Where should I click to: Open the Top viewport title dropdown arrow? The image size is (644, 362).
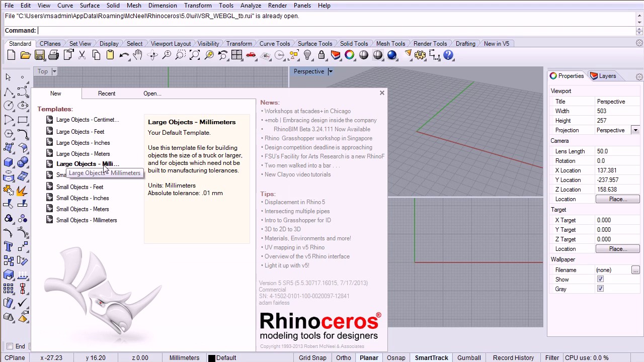click(x=54, y=71)
